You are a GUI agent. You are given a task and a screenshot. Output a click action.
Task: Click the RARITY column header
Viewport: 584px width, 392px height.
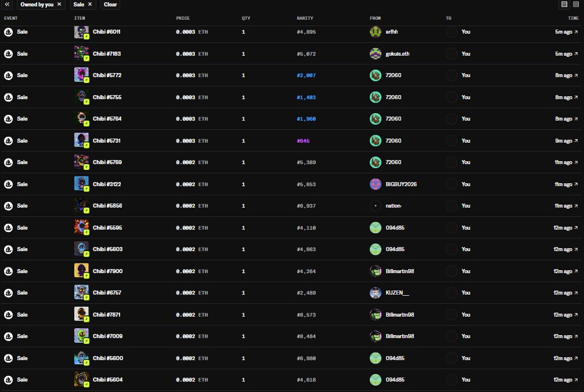[x=305, y=18]
